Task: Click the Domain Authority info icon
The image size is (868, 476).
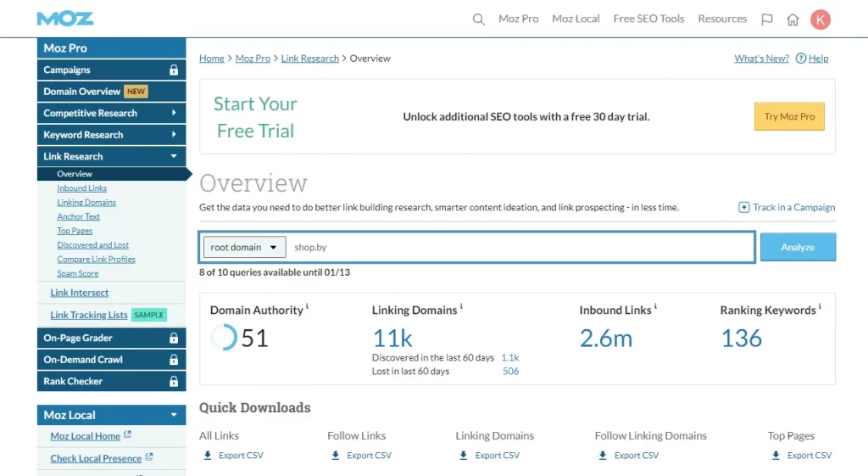Action: tap(307, 307)
